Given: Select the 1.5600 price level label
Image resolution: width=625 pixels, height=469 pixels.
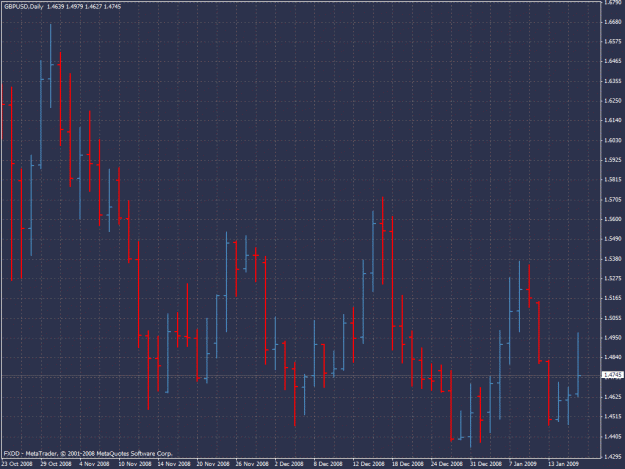Looking at the screenshot, I should tap(613, 219).
